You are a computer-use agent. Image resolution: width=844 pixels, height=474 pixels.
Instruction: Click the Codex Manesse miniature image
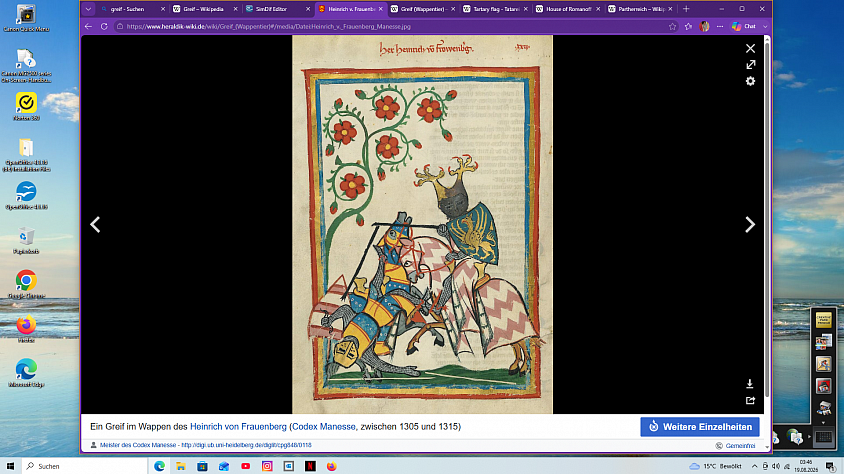pyautogui.click(x=423, y=224)
